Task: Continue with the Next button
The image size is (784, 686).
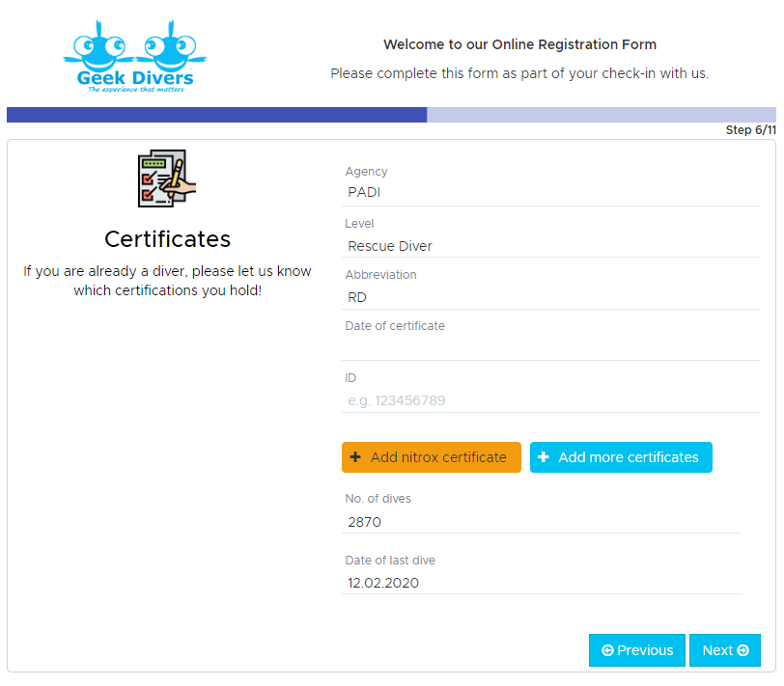Action: click(x=725, y=650)
